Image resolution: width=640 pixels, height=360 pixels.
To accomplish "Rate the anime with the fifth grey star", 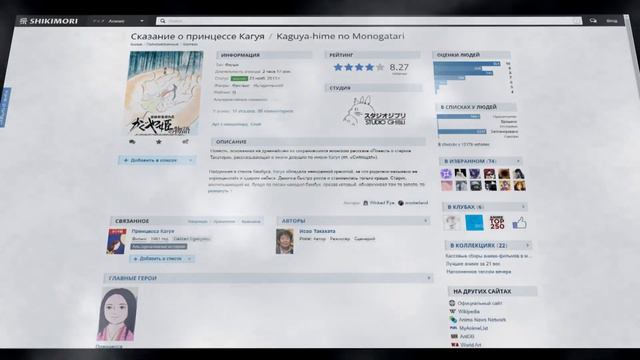I will click(x=380, y=67).
